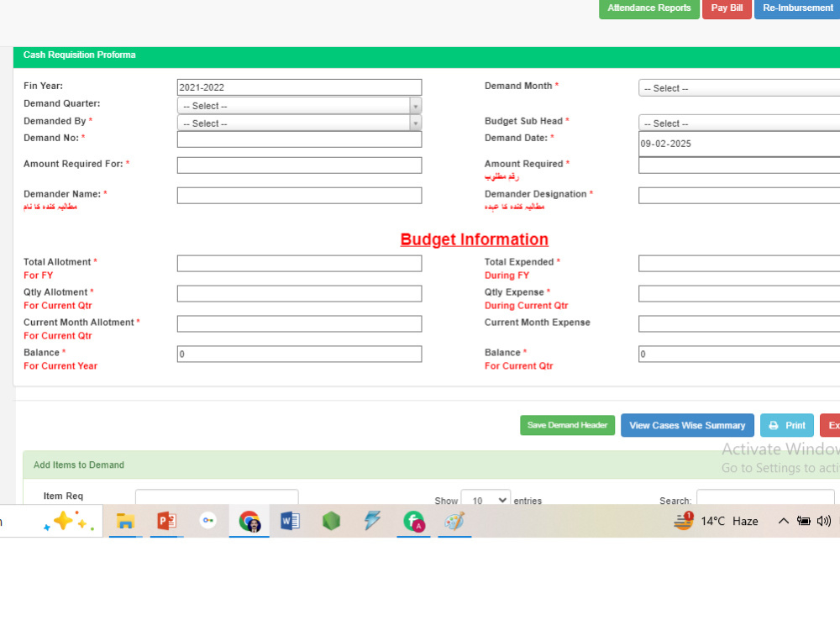Screen dimensions: 840x630
Task: Click the Qtly Expense input field
Action: [739, 293]
